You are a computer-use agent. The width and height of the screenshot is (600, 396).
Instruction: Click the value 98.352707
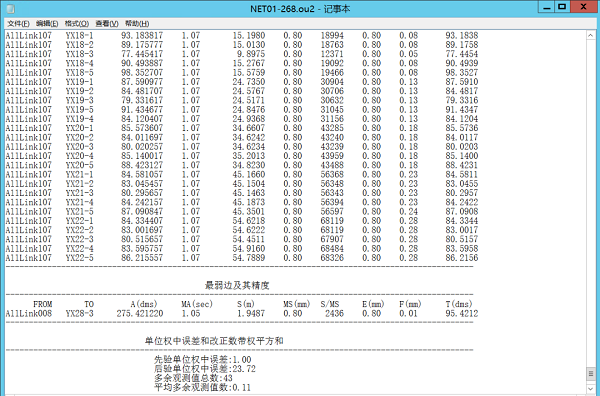click(142, 73)
